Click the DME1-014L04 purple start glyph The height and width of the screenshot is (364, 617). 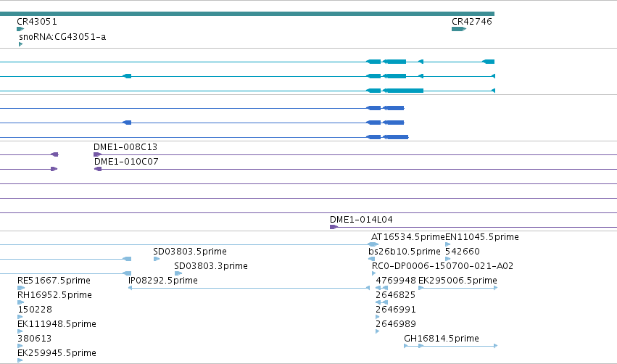pos(334,227)
